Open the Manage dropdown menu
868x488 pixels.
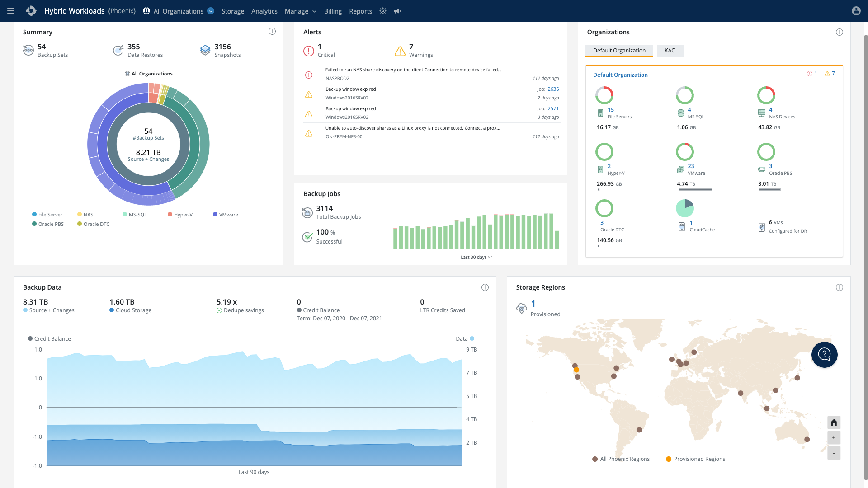point(300,11)
